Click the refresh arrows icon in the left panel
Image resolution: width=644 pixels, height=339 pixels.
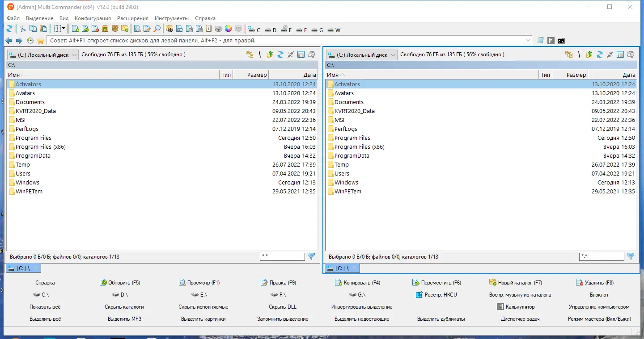pyautogui.click(x=280, y=54)
